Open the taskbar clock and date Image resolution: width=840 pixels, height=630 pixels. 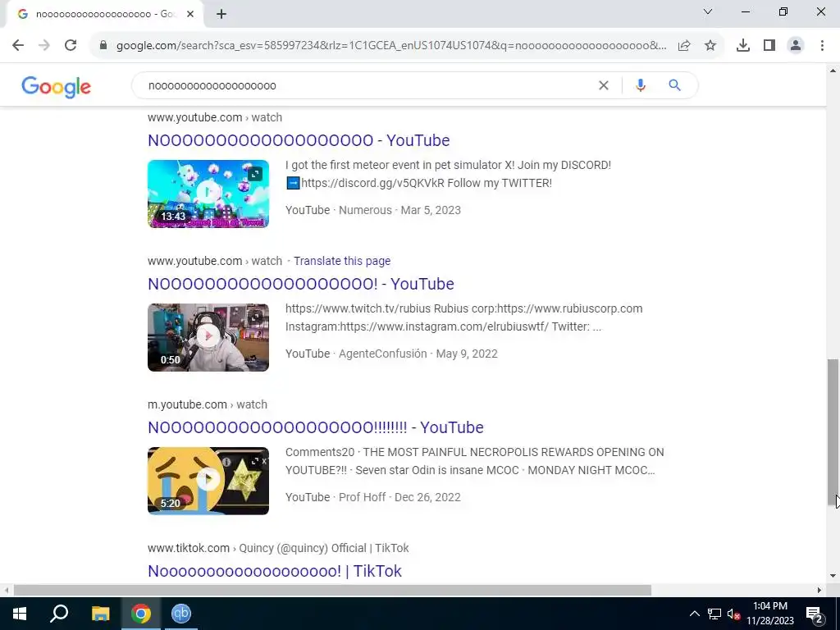(770, 614)
